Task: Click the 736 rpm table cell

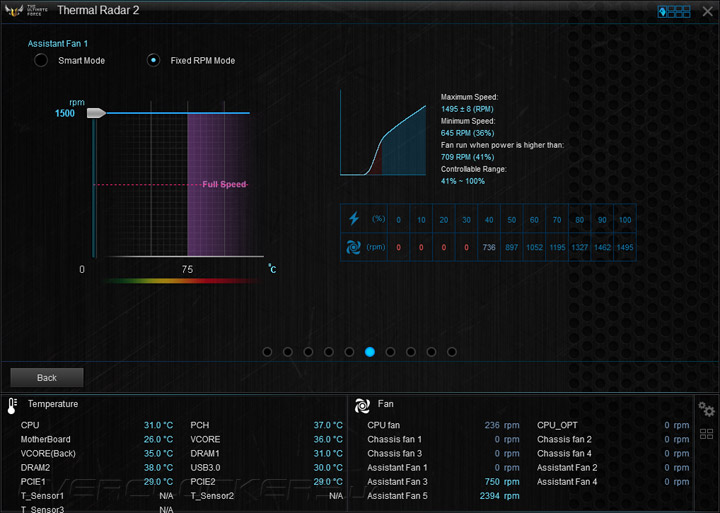Action: point(489,247)
